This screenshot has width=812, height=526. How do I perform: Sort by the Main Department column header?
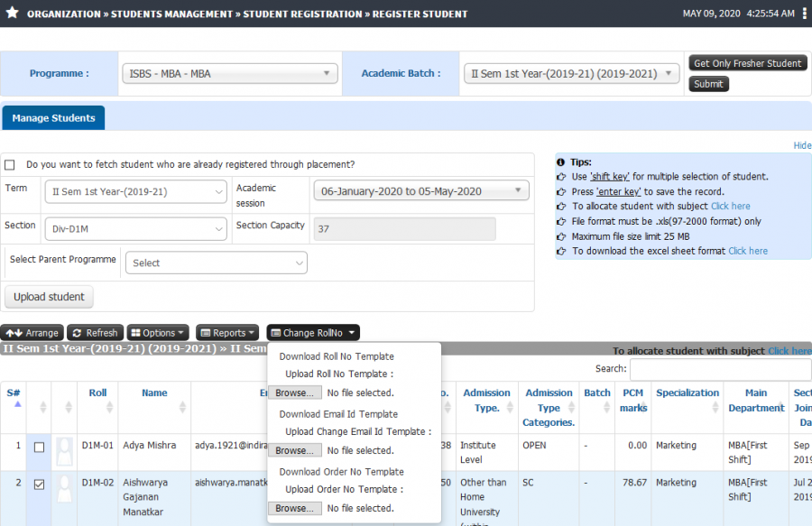pos(756,401)
